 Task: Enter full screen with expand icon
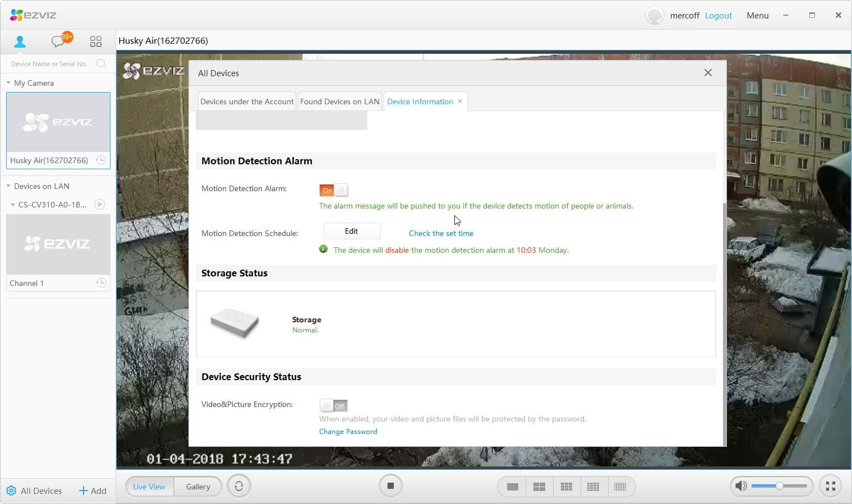(x=831, y=486)
